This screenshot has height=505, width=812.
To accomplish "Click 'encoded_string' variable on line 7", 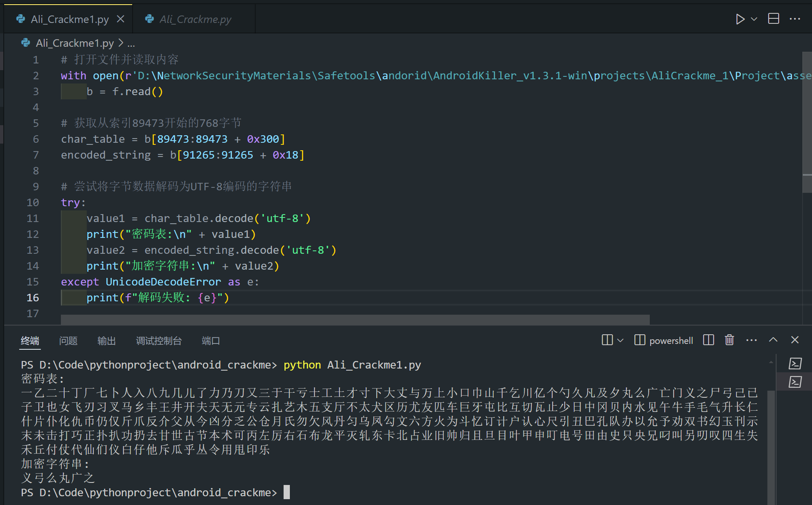I will [106, 155].
